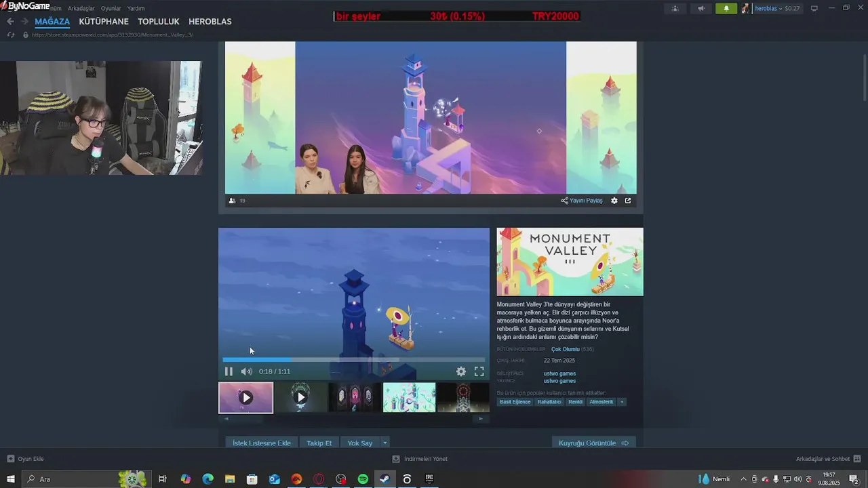Open İndirmeleri Yönet downloads manager
This screenshot has height=488, width=868.
[x=420, y=459]
